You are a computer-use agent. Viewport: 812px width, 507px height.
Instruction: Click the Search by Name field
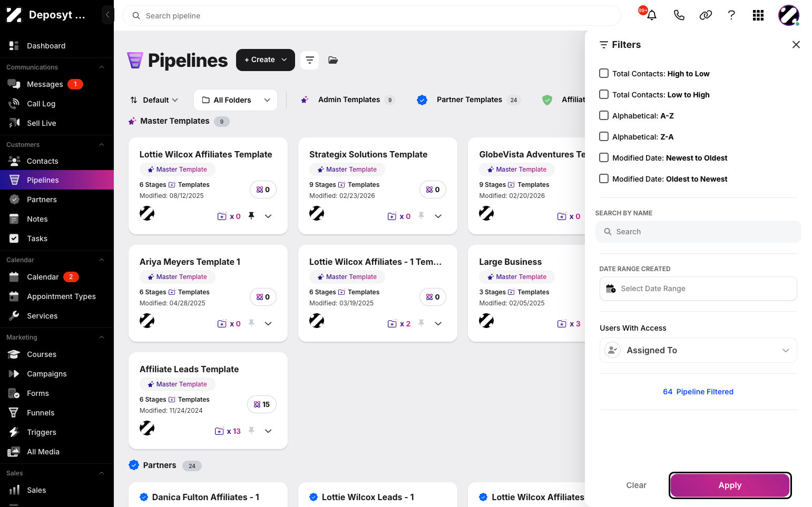[x=698, y=232]
